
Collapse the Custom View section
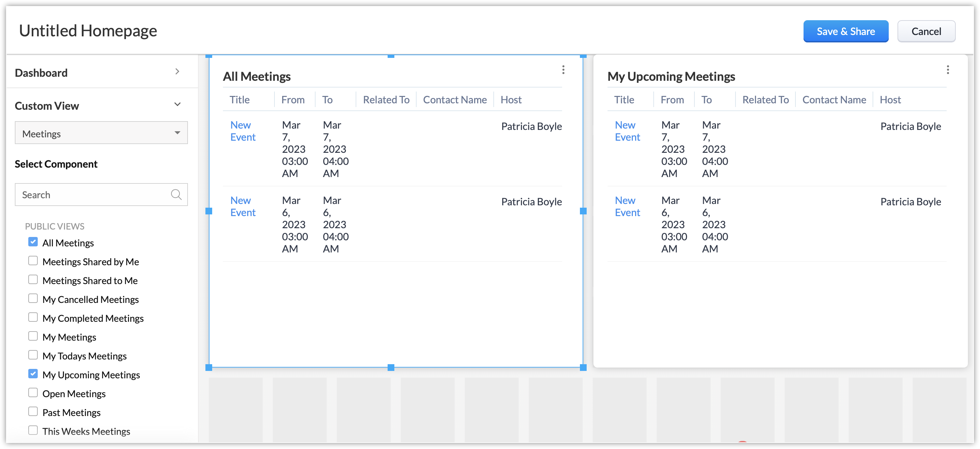(177, 105)
